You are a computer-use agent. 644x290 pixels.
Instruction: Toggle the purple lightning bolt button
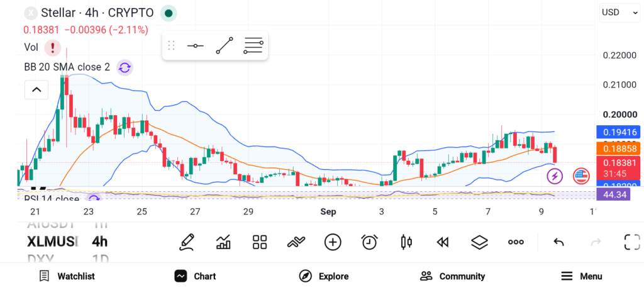pyautogui.click(x=555, y=177)
